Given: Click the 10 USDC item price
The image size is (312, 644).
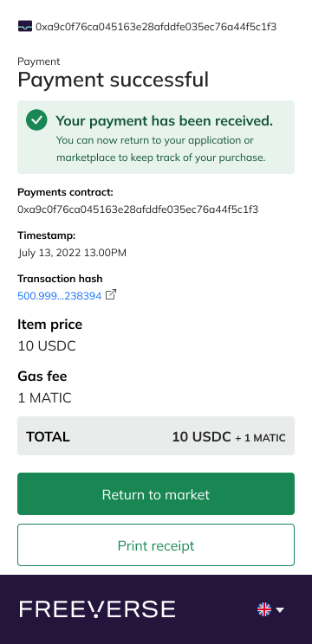Looking at the screenshot, I should (47, 346).
